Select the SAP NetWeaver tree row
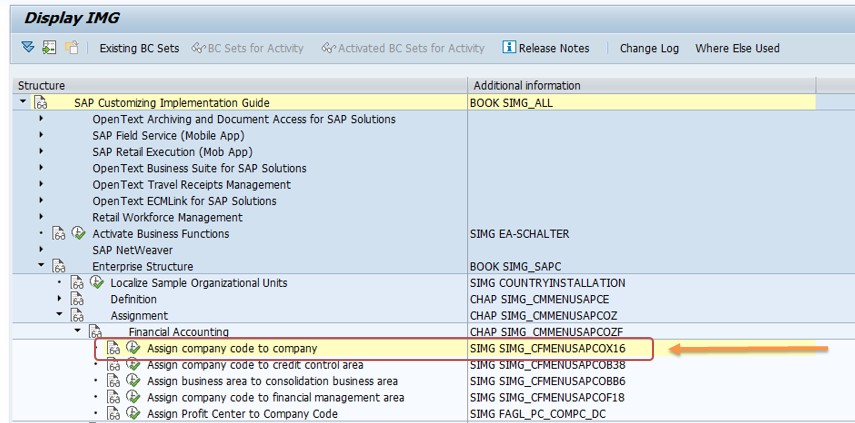This screenshot has width=855, height=423. 133,250
